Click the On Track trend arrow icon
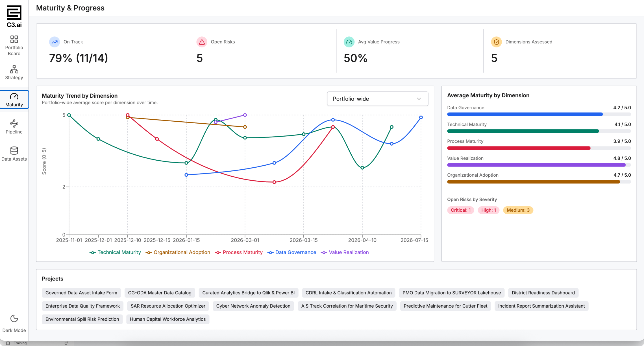The width and height of the screenshot is (644, 346). click(x=55, y=42)
